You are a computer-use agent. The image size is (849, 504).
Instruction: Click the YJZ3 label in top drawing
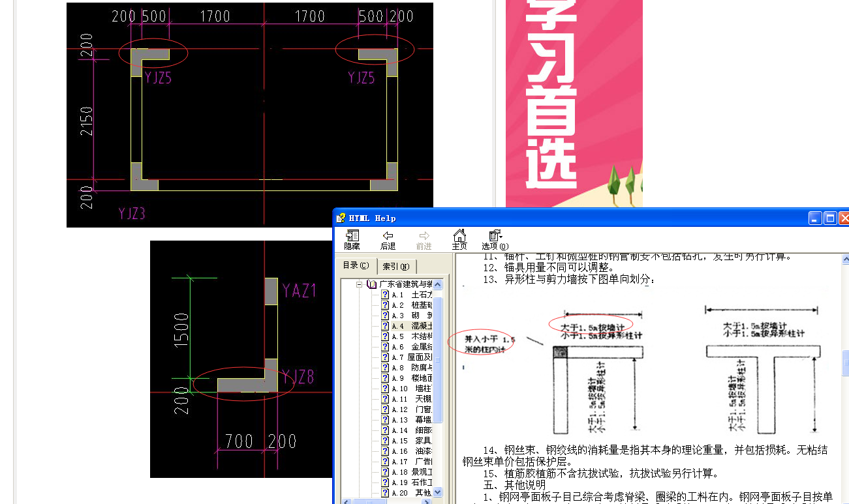[x=132, y=213]
